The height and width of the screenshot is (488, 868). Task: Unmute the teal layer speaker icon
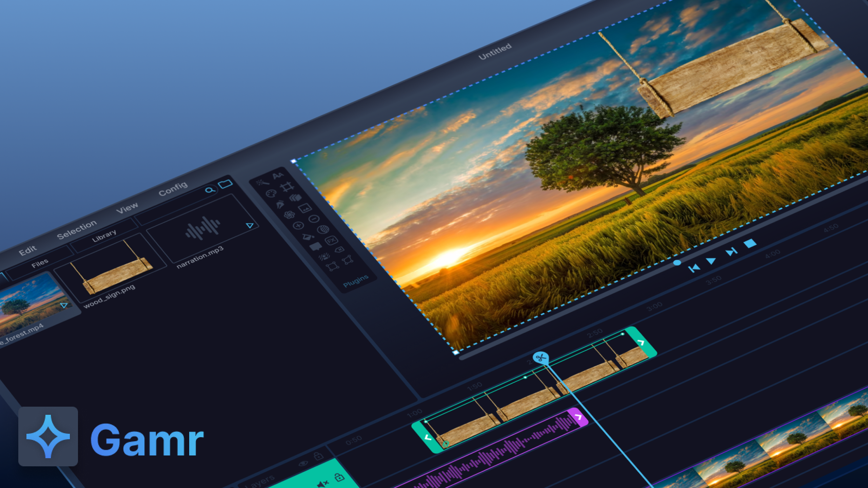[x=322, y=484]
